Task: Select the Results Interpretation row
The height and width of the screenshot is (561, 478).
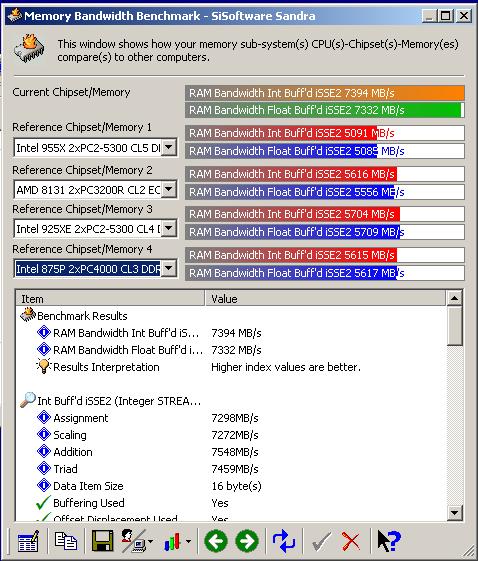Action: point(231,367)
